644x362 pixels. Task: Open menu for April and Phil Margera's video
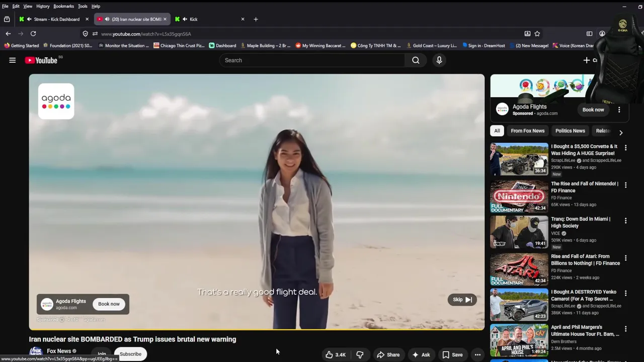tap(625, 329)
